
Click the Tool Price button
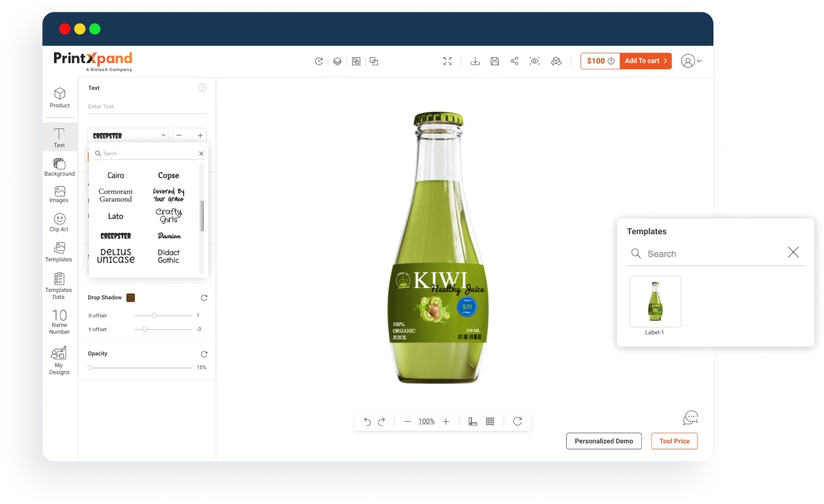pyautogui.click(x=675, y=441)
